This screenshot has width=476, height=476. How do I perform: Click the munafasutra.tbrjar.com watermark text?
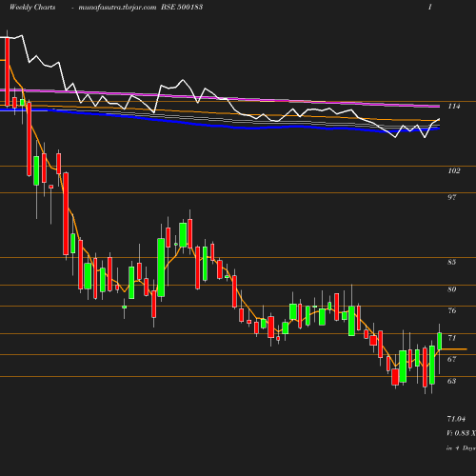117,7
